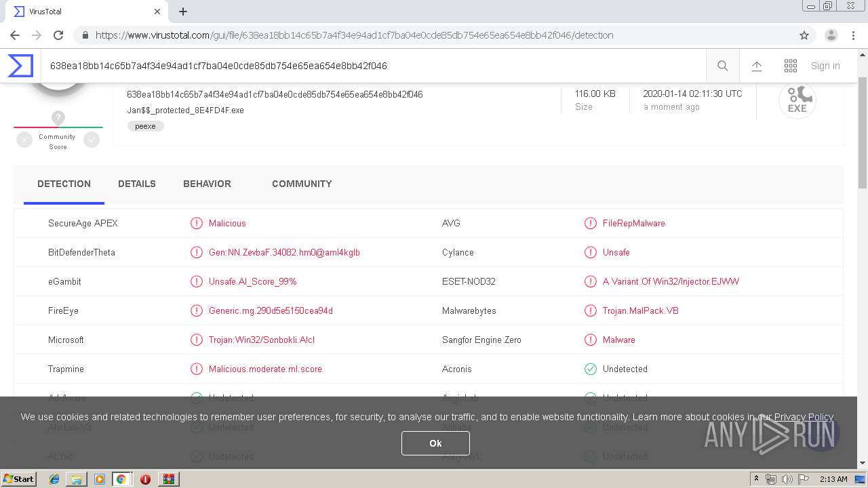This screenshot has height=488, width=868.
Task: Click Trojan.MalPack.VB result
Action: pyautogui.click(x=640, y=310)
